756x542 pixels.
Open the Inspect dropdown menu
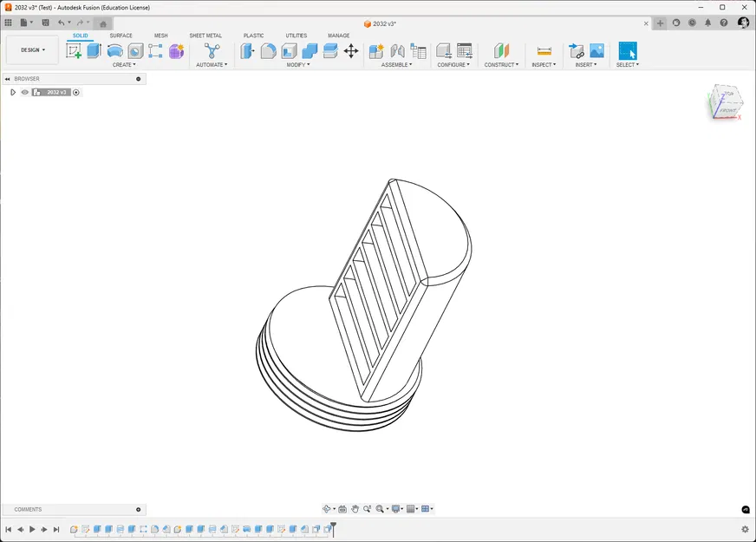[x=544, y=65]
